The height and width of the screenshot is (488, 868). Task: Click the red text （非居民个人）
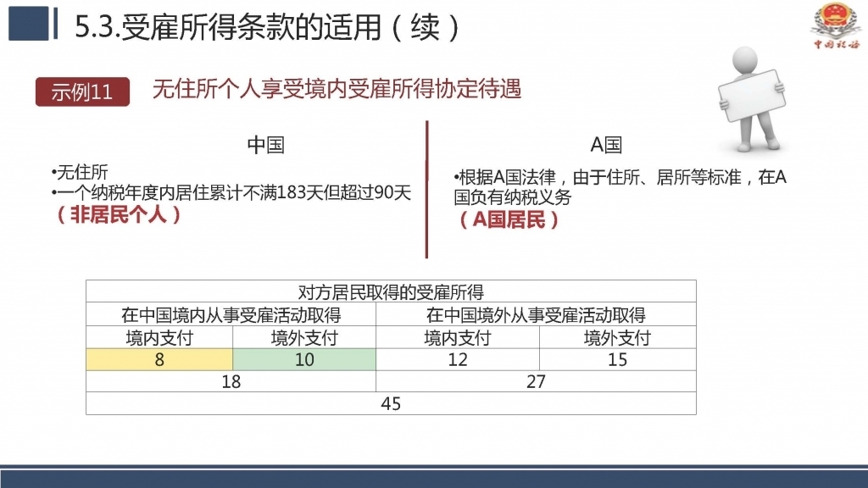coord(119,214)
